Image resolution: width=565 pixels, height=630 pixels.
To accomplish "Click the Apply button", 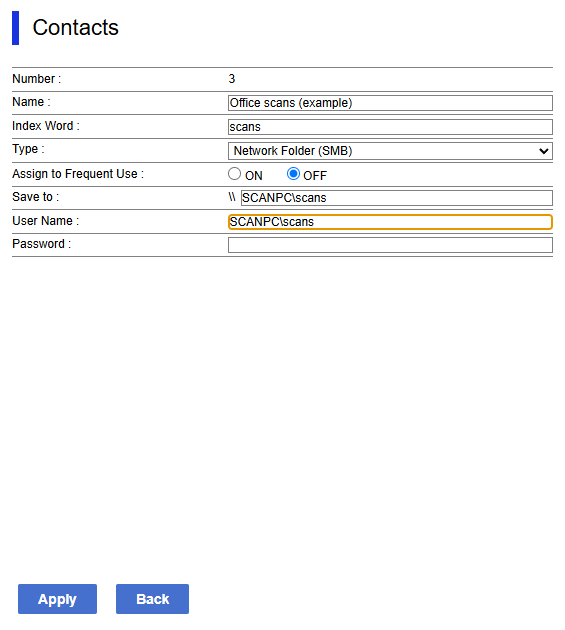I will point(57,599).
